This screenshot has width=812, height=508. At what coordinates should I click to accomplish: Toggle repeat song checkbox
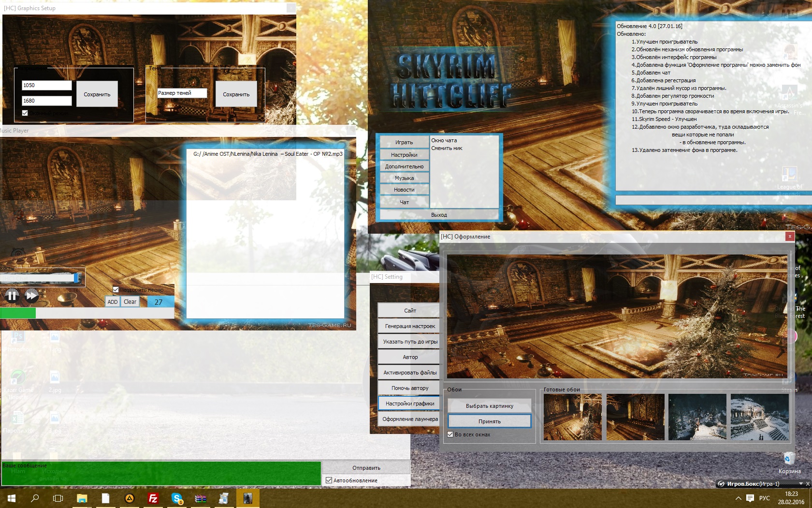(x=116, y=290)
